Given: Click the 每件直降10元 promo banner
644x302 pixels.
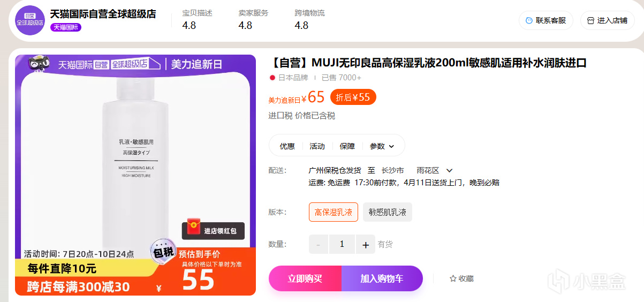Looking at the screenshot, I should coord(63,269).
